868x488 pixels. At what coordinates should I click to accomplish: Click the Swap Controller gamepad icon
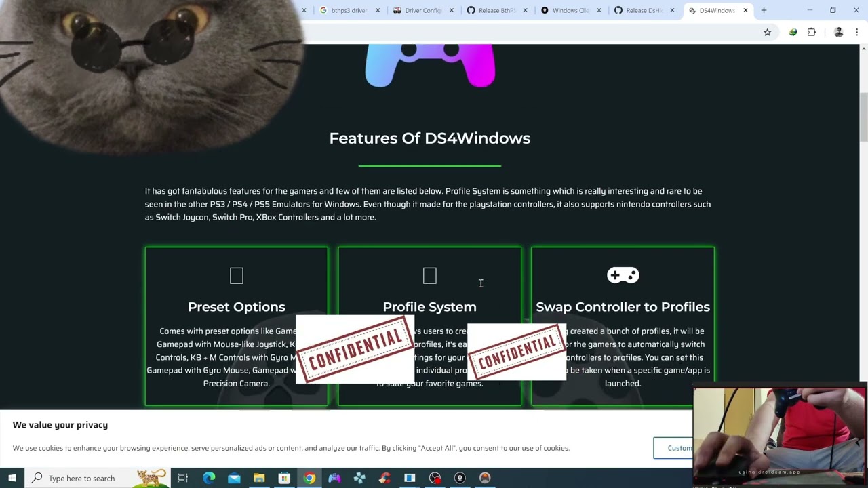[x=623, y=275]
